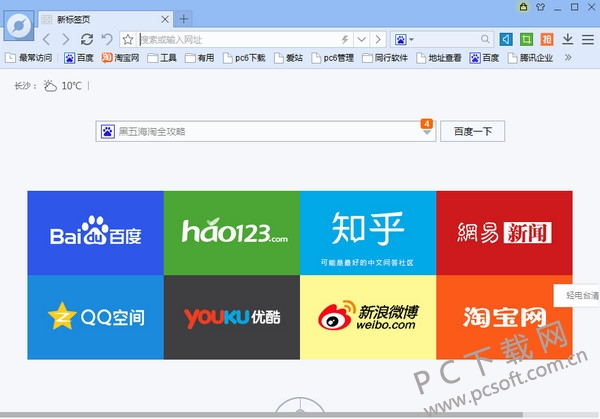The width and height of the screenshot is (600, 419).
Task: Click the undo close tab icon
Action: [106, 39]
